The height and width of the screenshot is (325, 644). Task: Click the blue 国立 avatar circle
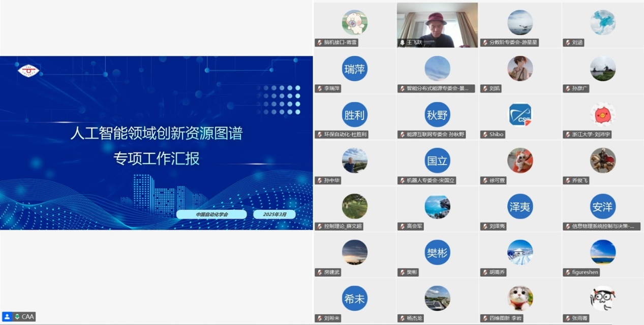coord(437,161)
